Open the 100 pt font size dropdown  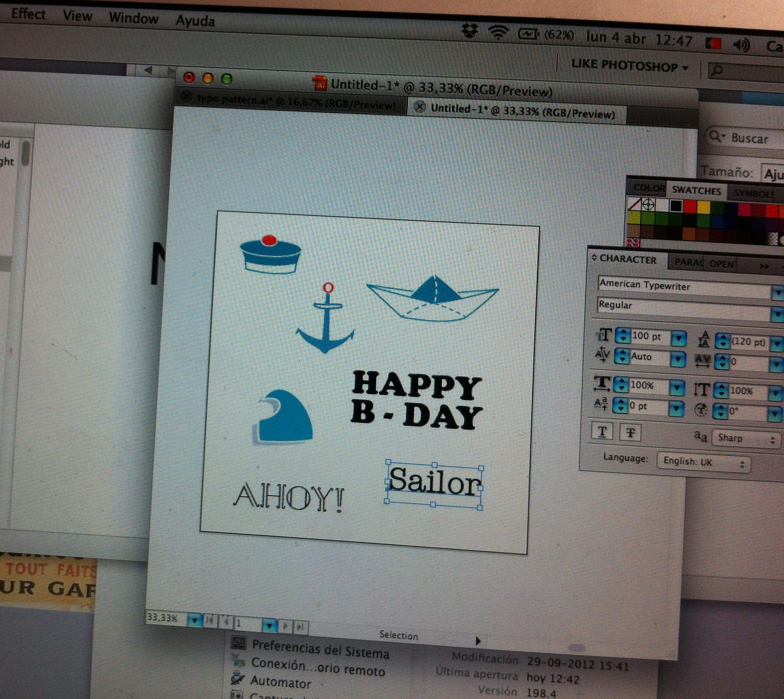(679, 338)
